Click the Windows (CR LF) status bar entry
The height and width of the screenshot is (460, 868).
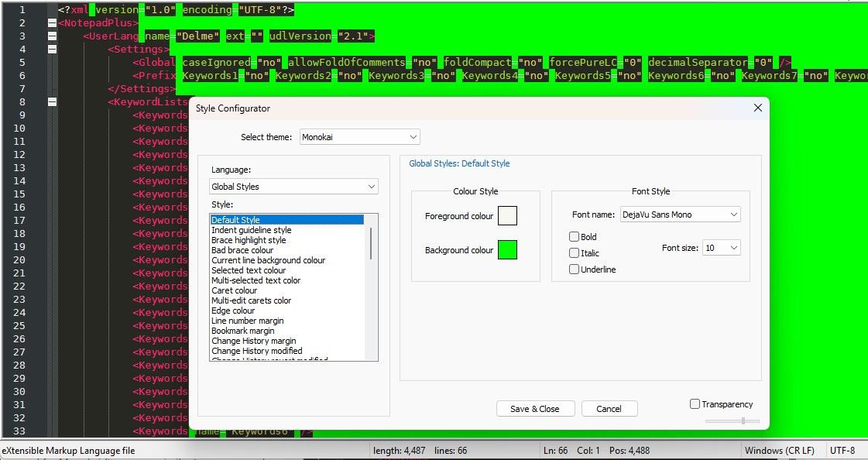point(779,451)
